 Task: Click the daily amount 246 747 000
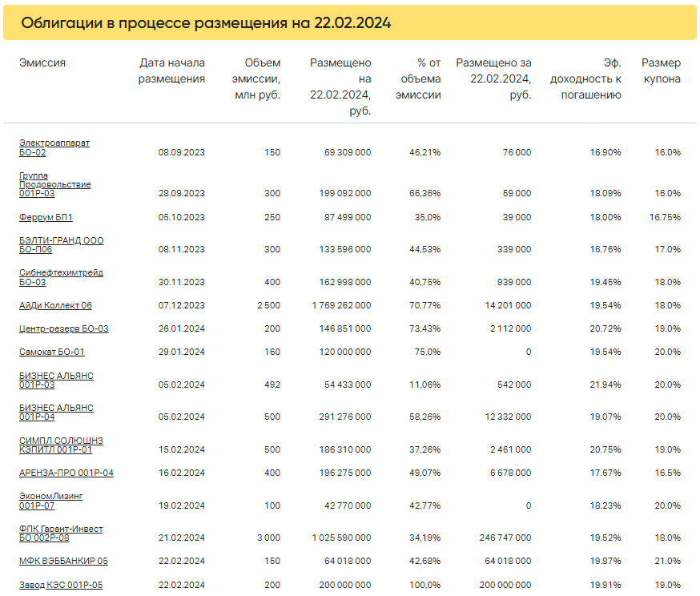pos(505,538)
